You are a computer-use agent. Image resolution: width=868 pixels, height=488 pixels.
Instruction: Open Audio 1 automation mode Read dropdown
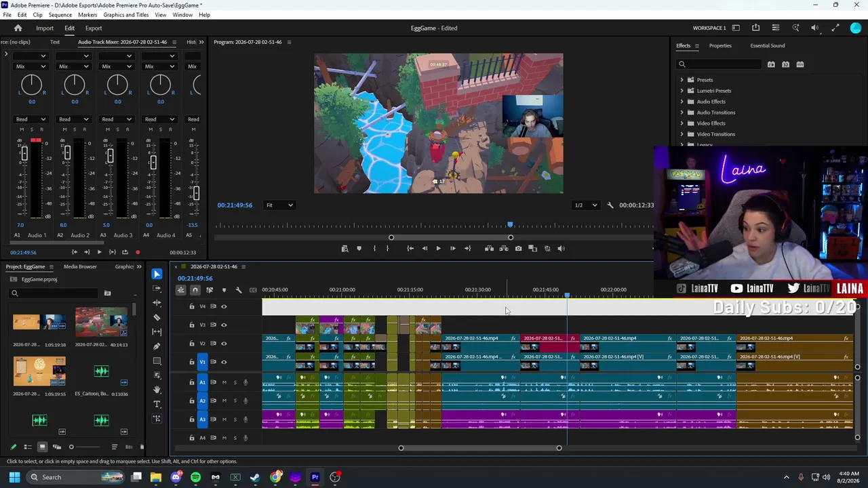tap(31, 119)
